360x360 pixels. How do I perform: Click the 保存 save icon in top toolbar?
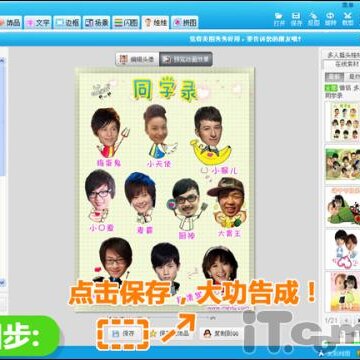coord(296,19)
